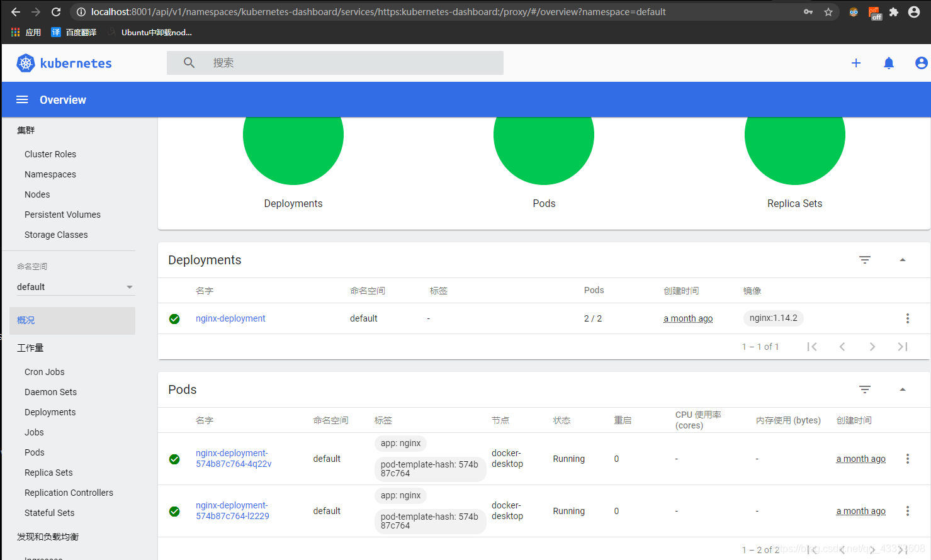Open Persistent Volumes in the sidebar
The height and width of the screenshot is (560, 931).
(x=62, y=215)
